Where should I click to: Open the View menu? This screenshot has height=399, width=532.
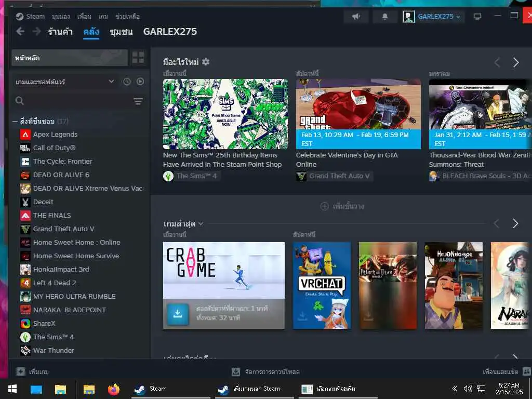pos(61,16)
